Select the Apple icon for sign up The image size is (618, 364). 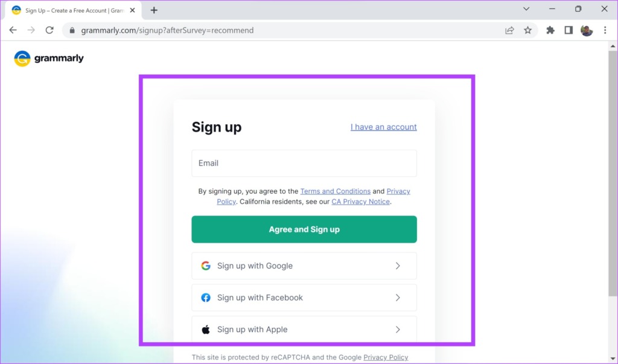[205, 330]
